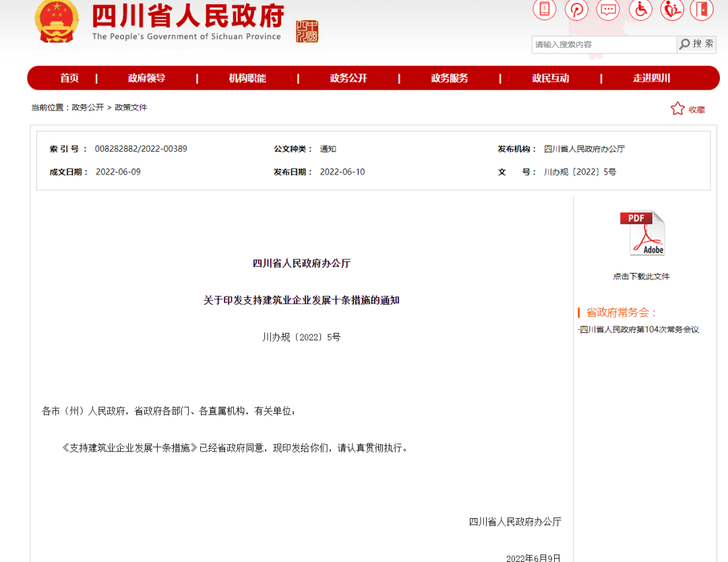
Task: Click the Adobe PDF file icon
Action: pyautogui.click(x=642, y=233)
